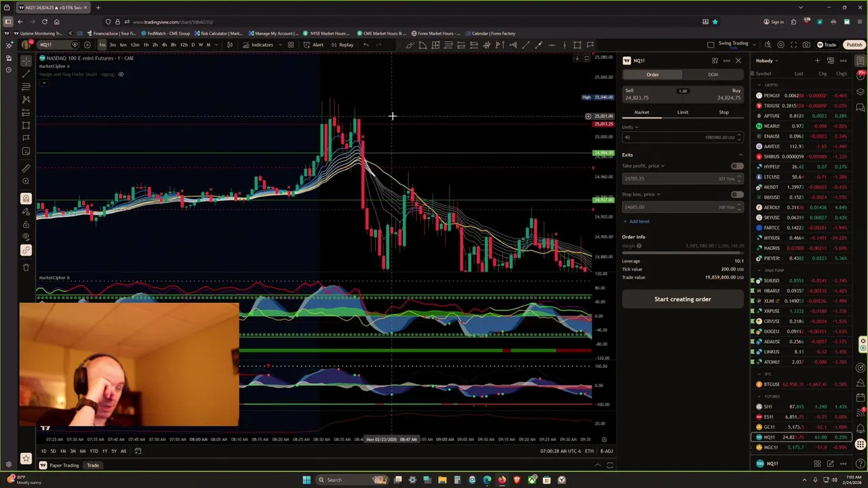The width and height of the screenshot is (868, 488).
Task: Open watchlist advanced view icon
Action: click(830, 60)
